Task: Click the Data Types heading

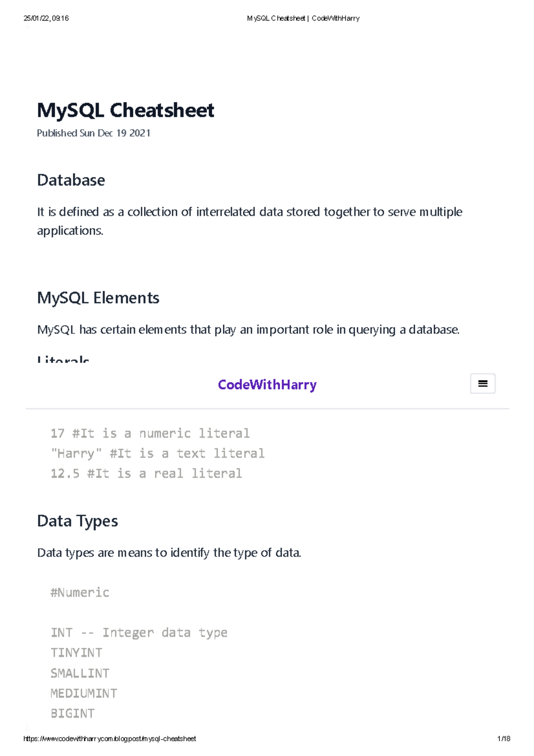Action: 77,521
